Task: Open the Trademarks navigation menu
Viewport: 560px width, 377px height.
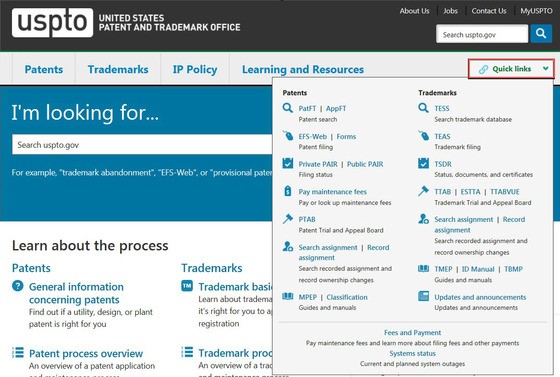Action: point(118,69)
